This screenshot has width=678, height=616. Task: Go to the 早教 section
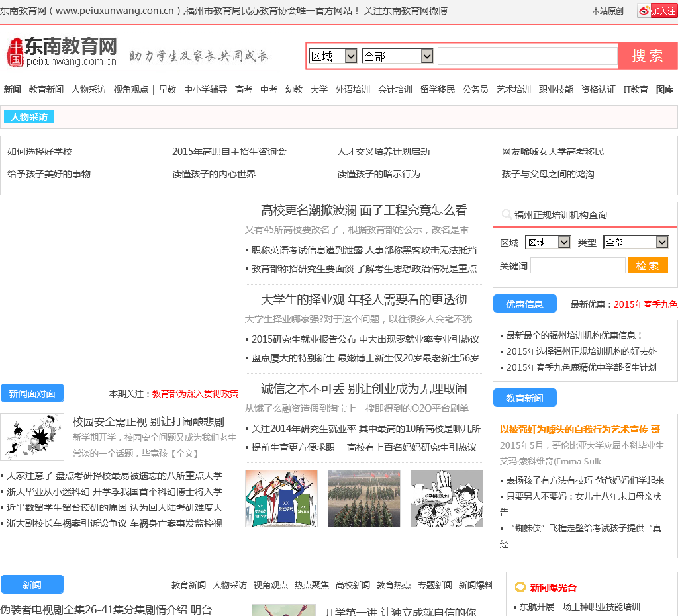[x=168, y=89]
